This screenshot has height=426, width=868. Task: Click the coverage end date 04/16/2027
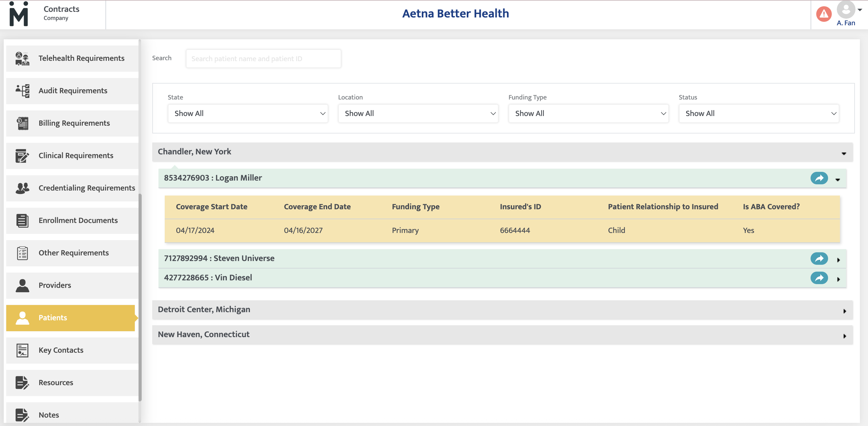tap(303, 230)
